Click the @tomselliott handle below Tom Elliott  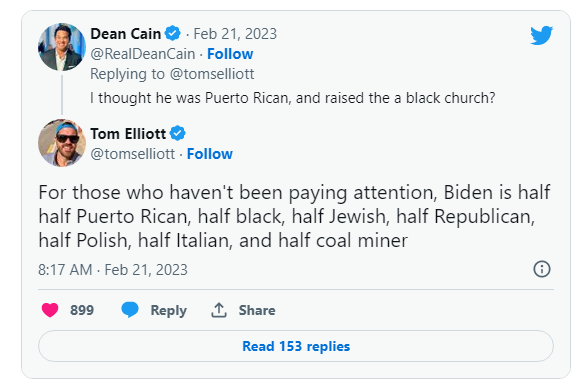click(x=133, y=154)
